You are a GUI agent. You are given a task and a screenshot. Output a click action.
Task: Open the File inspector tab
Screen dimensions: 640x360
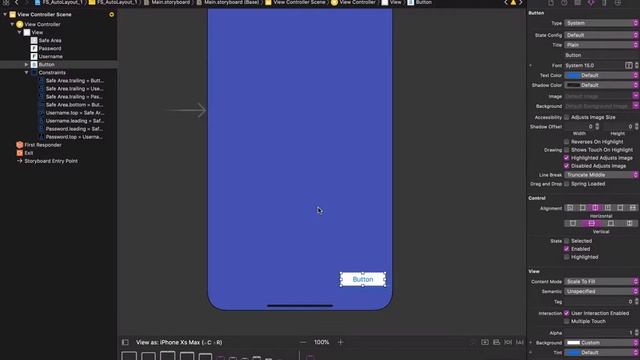(551, 3)
